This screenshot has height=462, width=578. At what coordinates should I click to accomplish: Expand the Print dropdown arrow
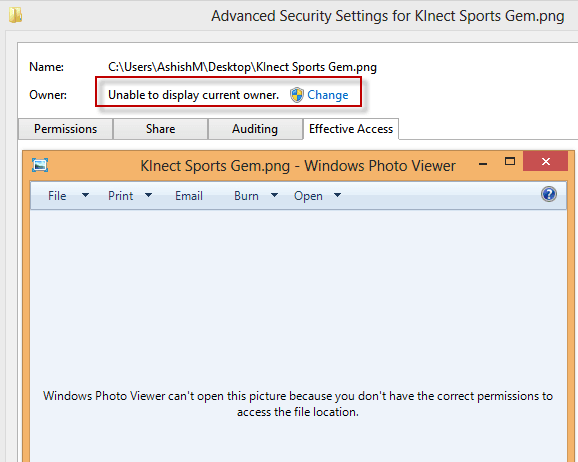[148, 195]
